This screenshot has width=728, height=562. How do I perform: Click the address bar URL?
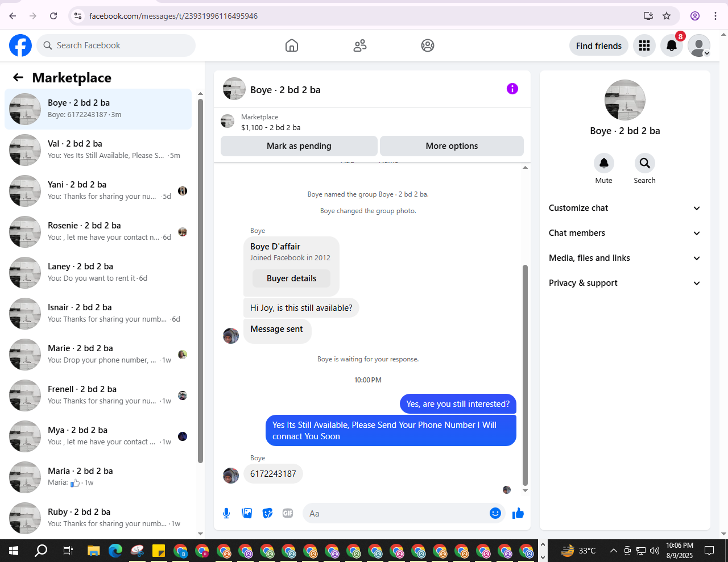pyautogui.click(x=173, y=16)
